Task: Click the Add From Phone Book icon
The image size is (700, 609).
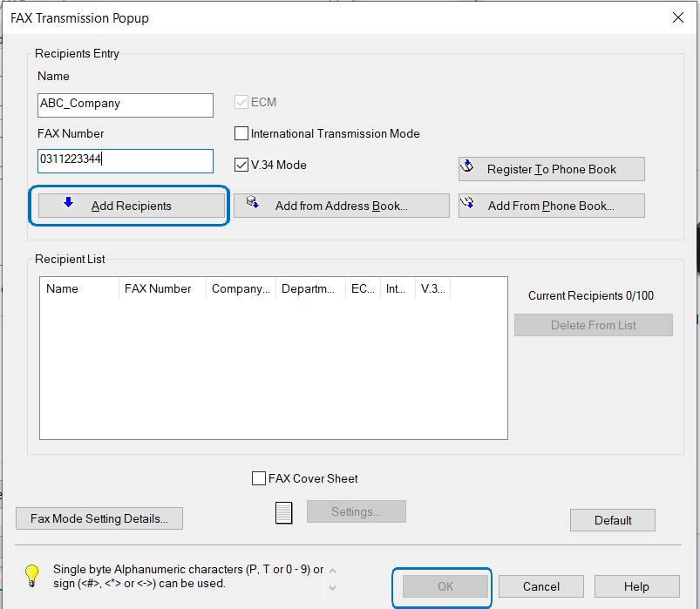Action: [x=468, y=203]
